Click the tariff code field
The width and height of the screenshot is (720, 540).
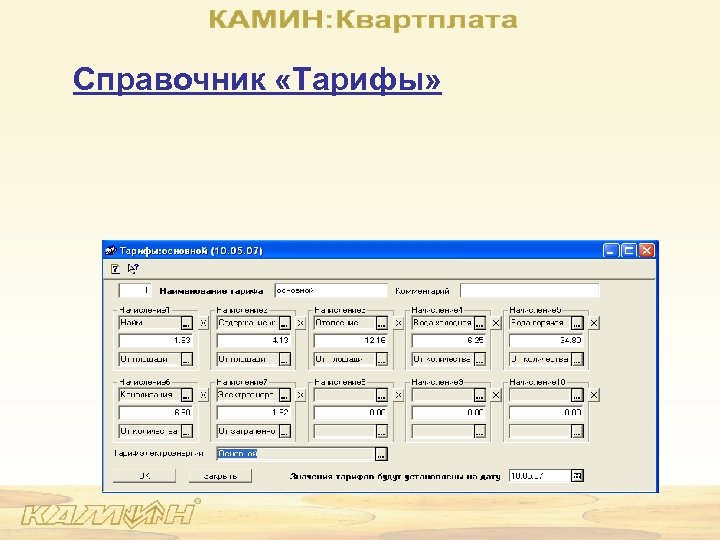click(135, 291)
